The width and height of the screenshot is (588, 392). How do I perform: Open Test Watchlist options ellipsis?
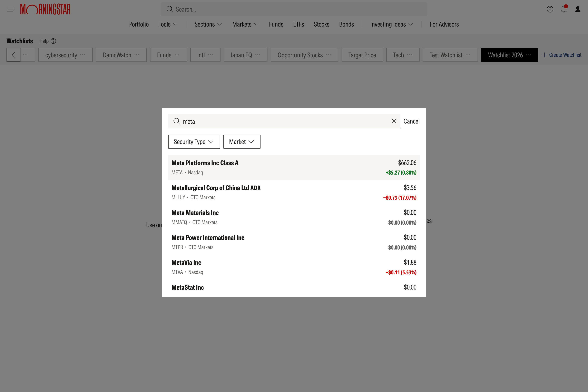468,55
